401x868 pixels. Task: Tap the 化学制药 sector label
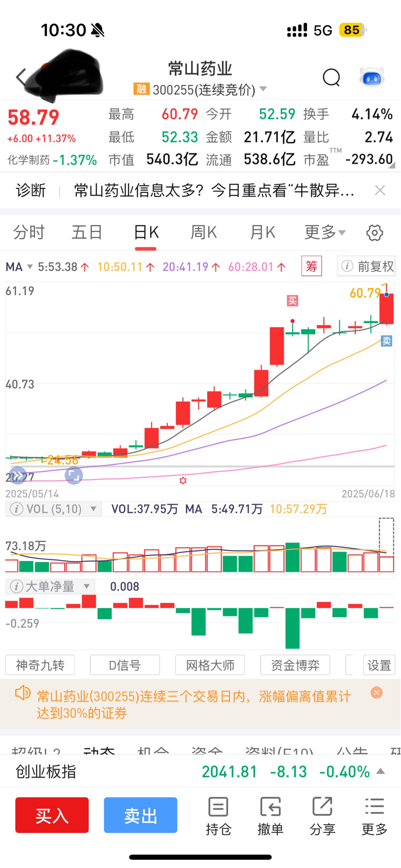[28, 160]
